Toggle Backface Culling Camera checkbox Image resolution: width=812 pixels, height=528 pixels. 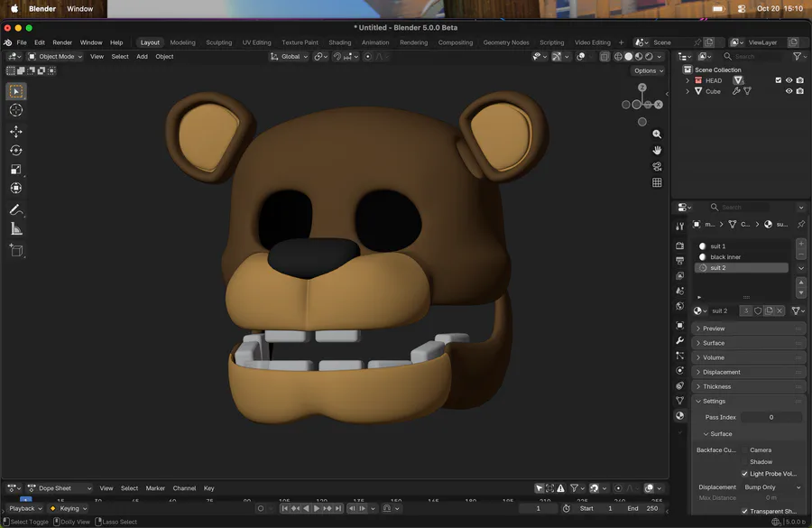point(744,450)
